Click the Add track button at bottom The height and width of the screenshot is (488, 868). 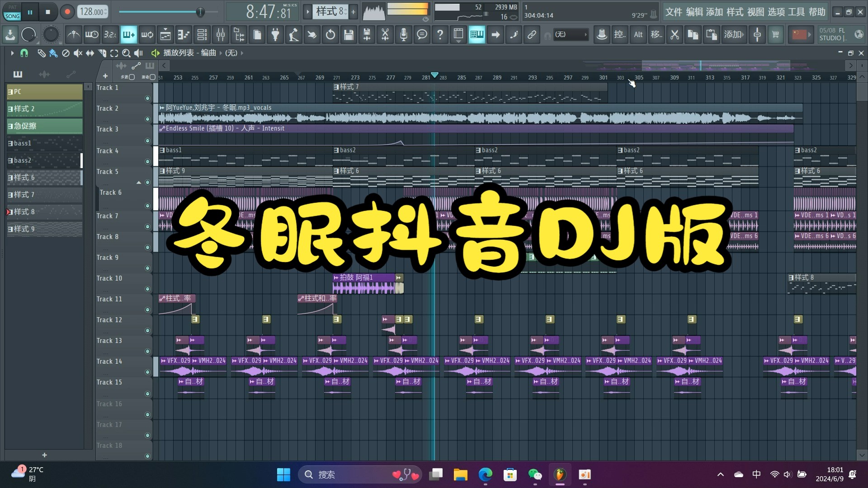[x=45, y=454]
